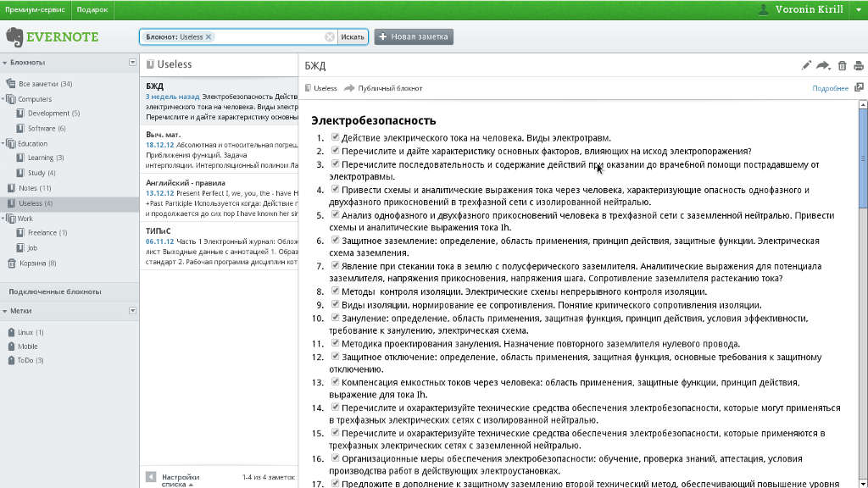Click the Notes notebook icon
The image size is (868, 488).
[x=11, y=187]
